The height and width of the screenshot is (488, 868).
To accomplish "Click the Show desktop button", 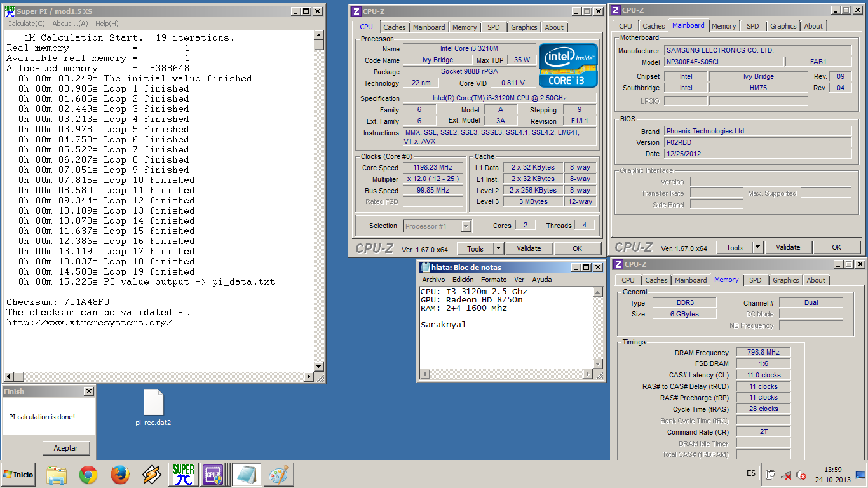I will (x=860, y=475).
